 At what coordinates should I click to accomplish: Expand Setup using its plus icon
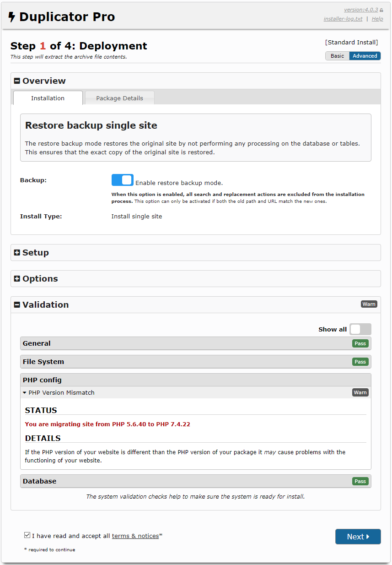point(17,253)
